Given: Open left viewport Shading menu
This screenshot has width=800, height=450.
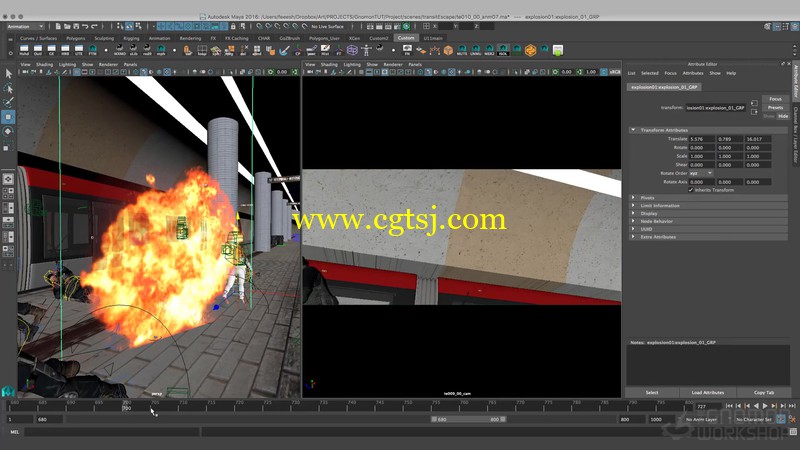Looking at the screenshot, I should click(44, 65).
